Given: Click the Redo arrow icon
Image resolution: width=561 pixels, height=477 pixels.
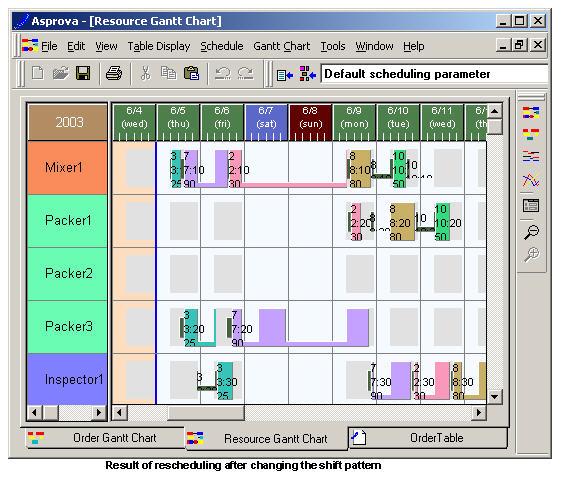Looking at the screenshot, I should click(x=246, y=74).
